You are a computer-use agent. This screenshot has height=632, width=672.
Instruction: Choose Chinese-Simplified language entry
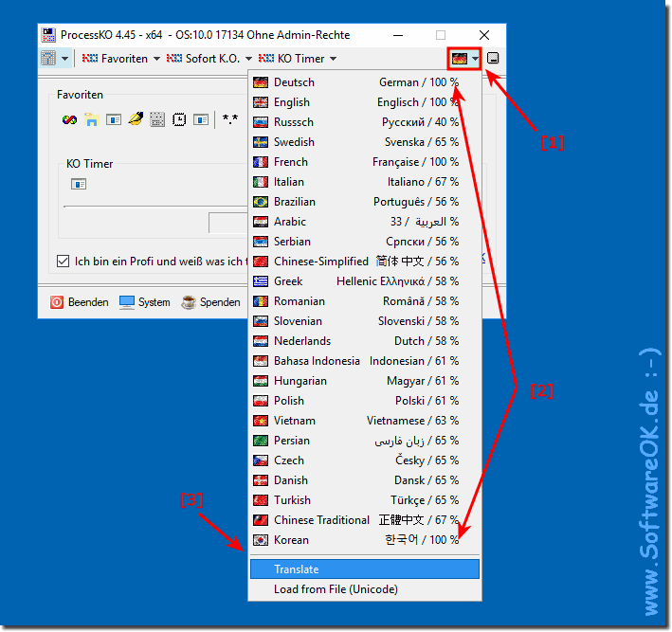(364, 262)
